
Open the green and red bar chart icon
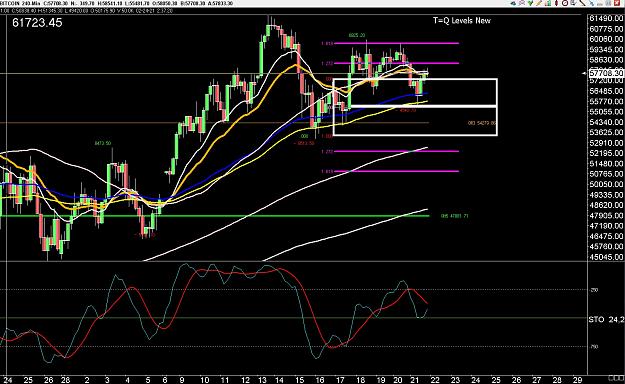pos(548,3)
